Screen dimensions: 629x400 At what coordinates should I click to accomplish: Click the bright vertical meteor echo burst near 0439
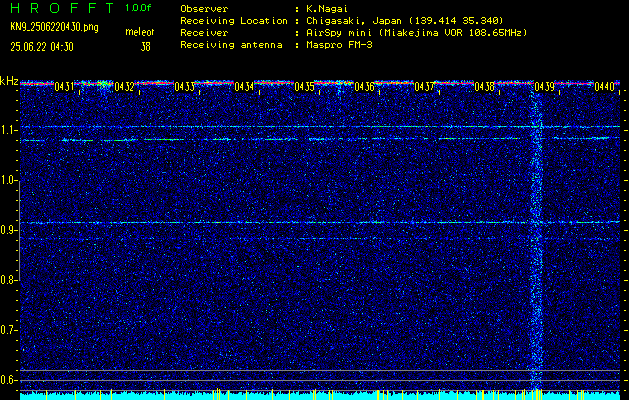(x=536, y=241)
